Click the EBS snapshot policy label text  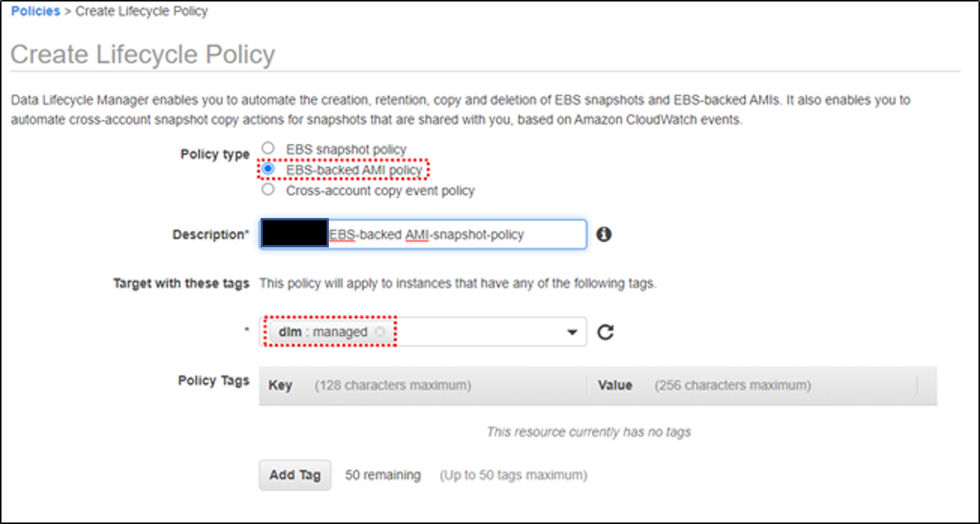(x=346, y=149)
